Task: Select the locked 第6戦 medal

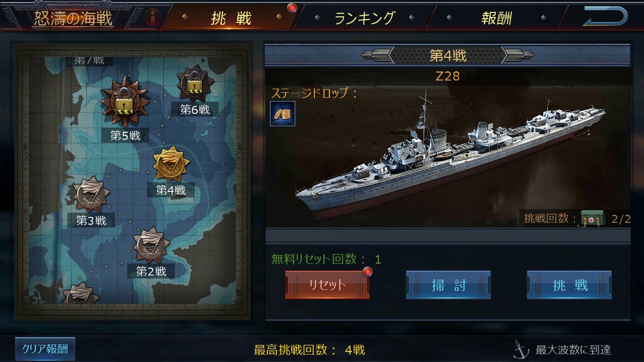Action: coord(195,84)
